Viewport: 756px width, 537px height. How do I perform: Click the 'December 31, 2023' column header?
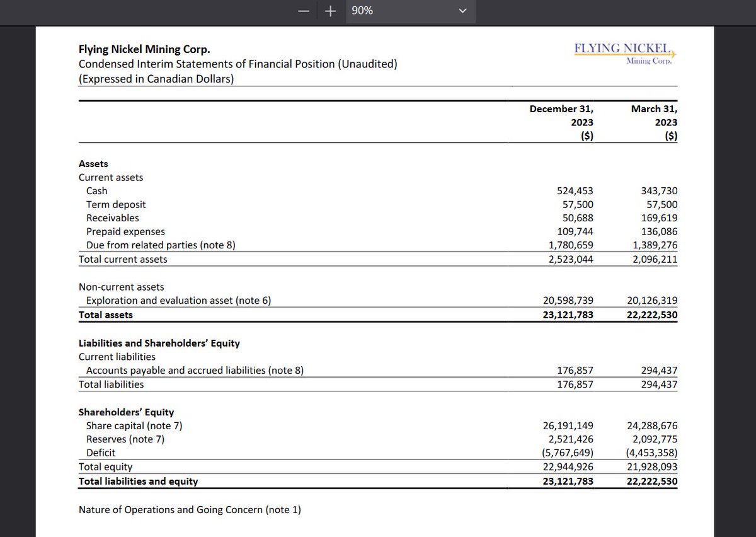tap(561, 122)
